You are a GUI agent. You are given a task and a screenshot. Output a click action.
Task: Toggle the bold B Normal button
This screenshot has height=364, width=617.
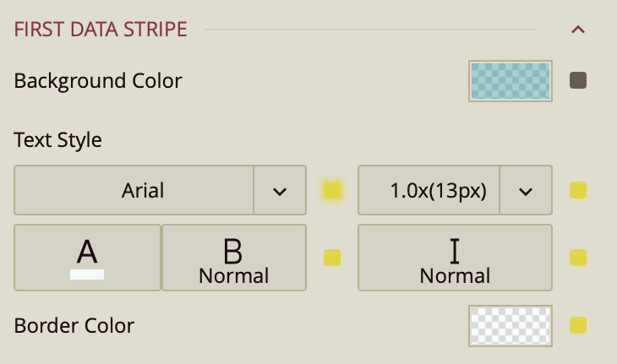click(x=233, y=258)
